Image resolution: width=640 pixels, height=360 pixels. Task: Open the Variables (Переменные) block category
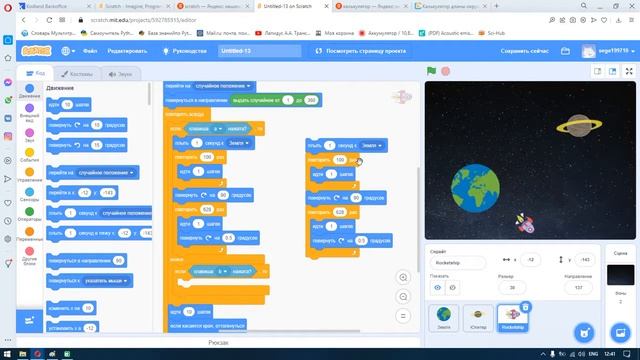pyautogui.click(x=29, y=234)
